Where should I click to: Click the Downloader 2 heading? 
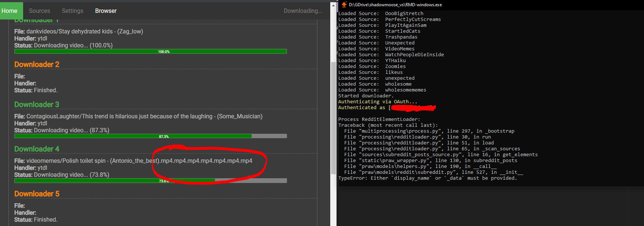coord(37,64)
